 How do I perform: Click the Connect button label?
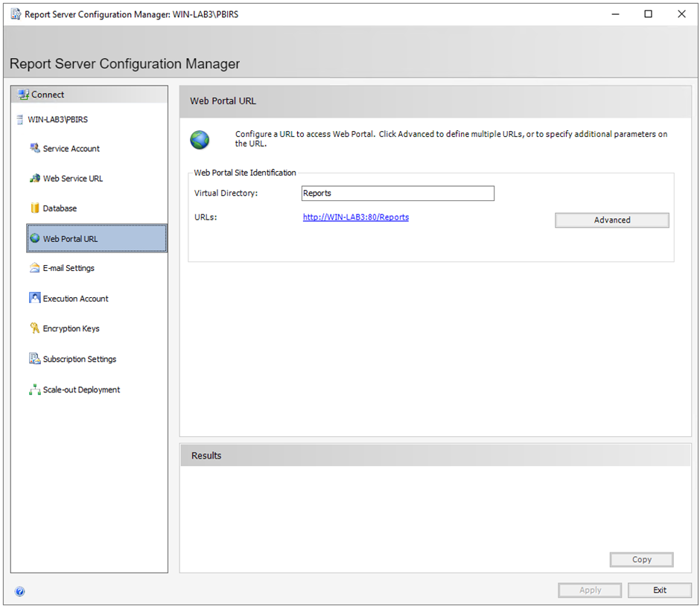tap(48, 95)
